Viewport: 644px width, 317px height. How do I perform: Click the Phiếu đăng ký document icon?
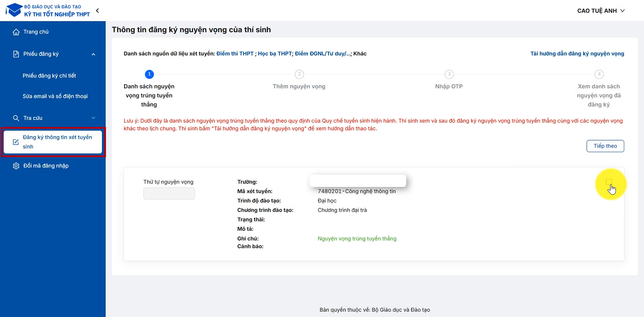point(16,54)
